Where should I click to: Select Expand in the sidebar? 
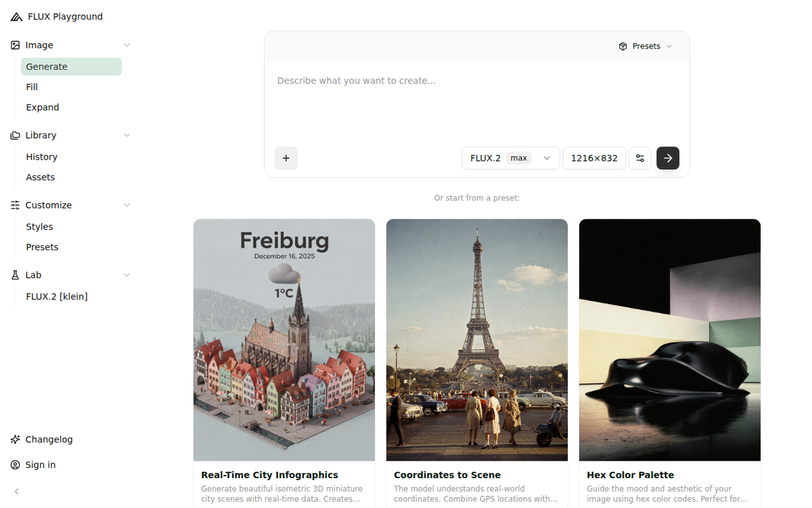point(71,107)
